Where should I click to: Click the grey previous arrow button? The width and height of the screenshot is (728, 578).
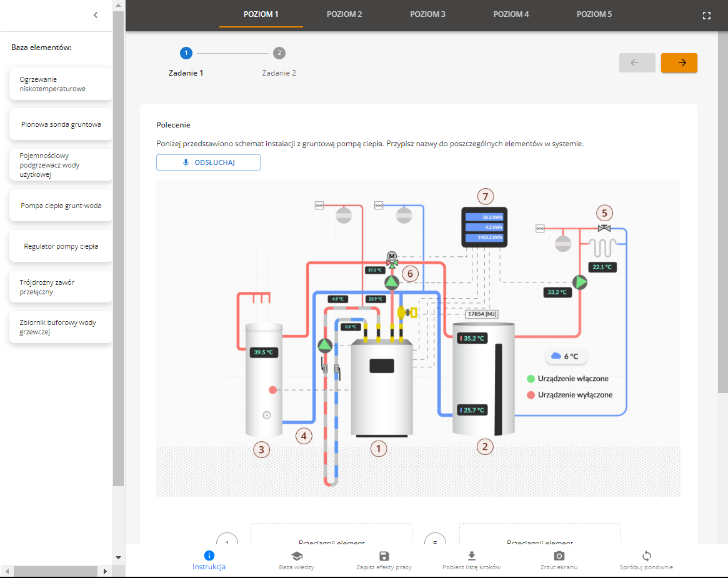637,62
